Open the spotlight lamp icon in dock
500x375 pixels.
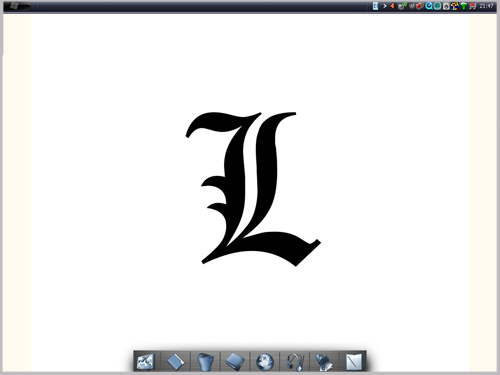[324, 362]
